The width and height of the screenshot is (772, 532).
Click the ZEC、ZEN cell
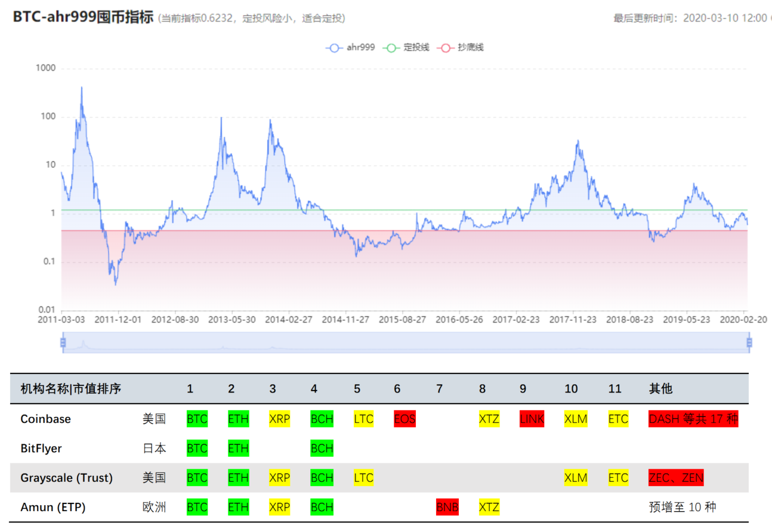coord(676,478)
